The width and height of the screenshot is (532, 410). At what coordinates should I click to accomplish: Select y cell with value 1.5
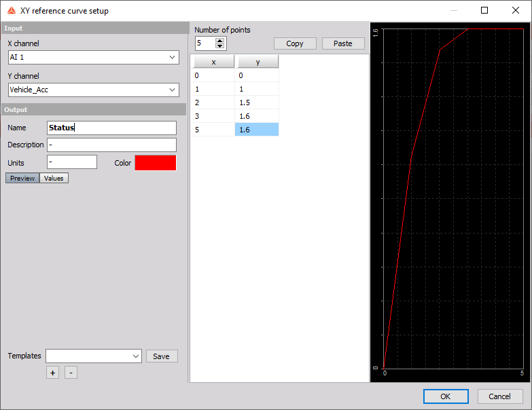(x=257, y=102)
